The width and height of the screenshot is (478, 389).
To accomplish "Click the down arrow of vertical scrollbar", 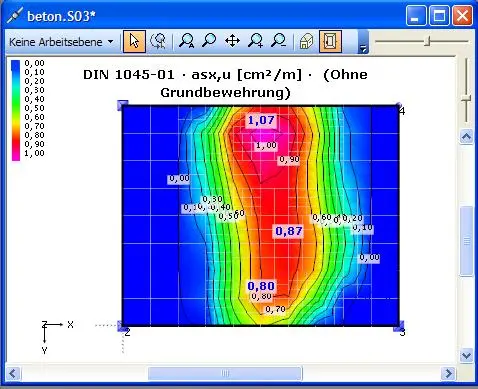I will coord(466,356).
